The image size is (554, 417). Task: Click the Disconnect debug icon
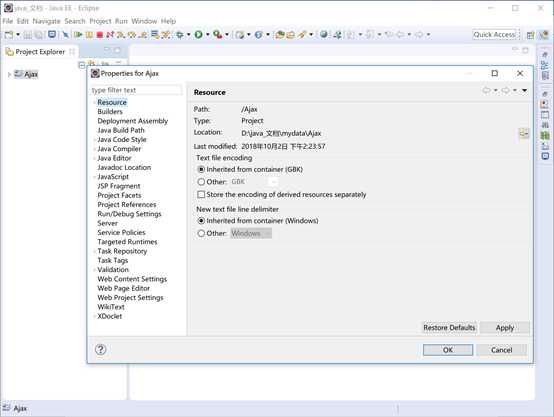[110, 35]
